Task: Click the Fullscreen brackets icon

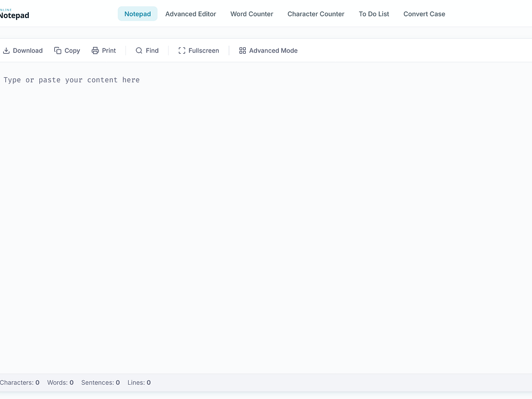Action: point(182,51)
